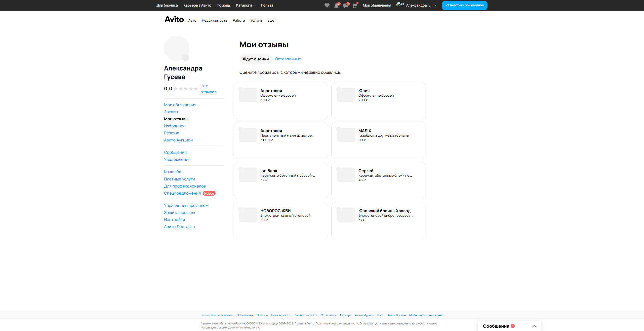Screen dimensions: 644x331
Task: Open Кошелёк in sidebar
Action: [x=172, y=172]
